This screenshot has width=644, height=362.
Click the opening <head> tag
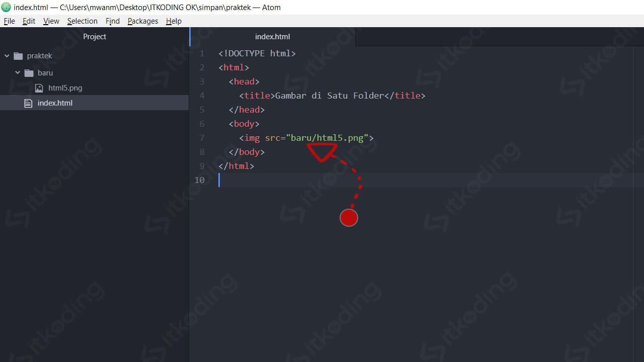click(244, 81)
